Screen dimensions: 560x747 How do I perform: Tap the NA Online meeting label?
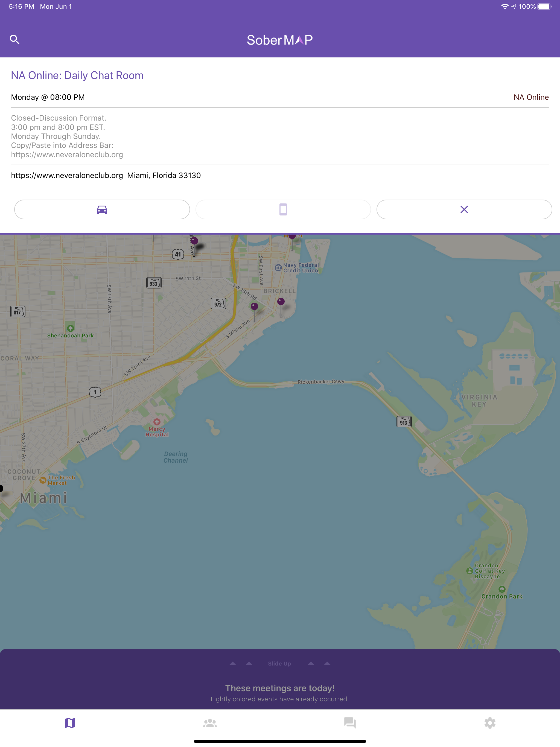tap(531, 97)
